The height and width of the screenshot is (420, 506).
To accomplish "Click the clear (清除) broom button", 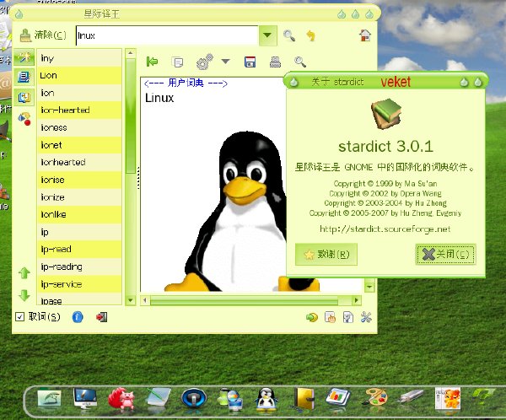I will (43, 35).
